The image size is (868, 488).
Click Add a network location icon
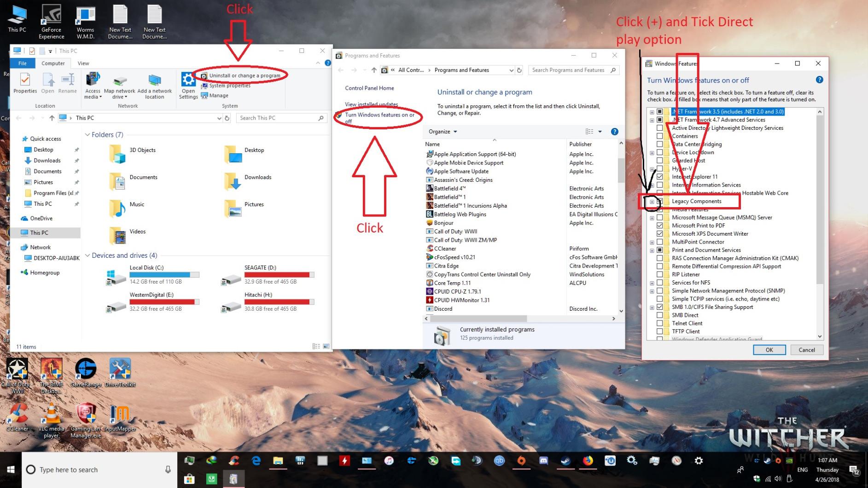pyautogui.click(x=154, y=85)
